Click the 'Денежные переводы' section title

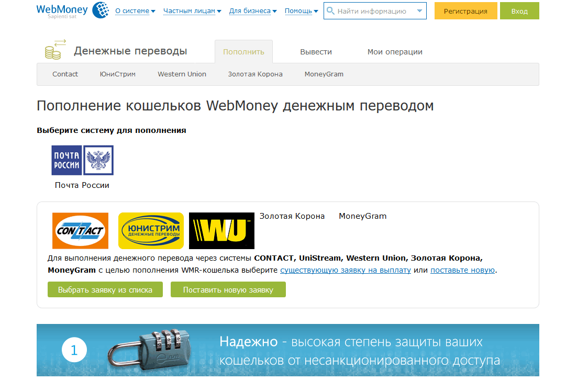[x=130, y=51]
